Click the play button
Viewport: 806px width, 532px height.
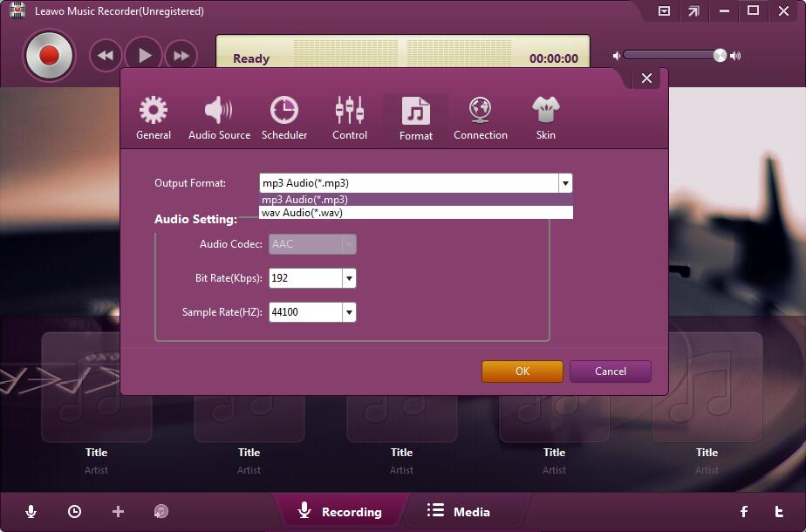click(x=144, y=56)
